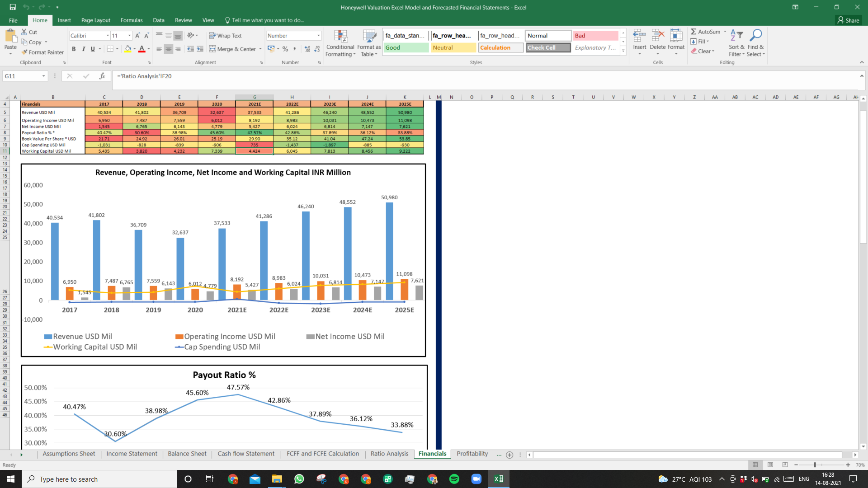Decrease decimal places
The width and height of the screenshot is (868, 488).
pyautogui.click(x=317, y=49)
